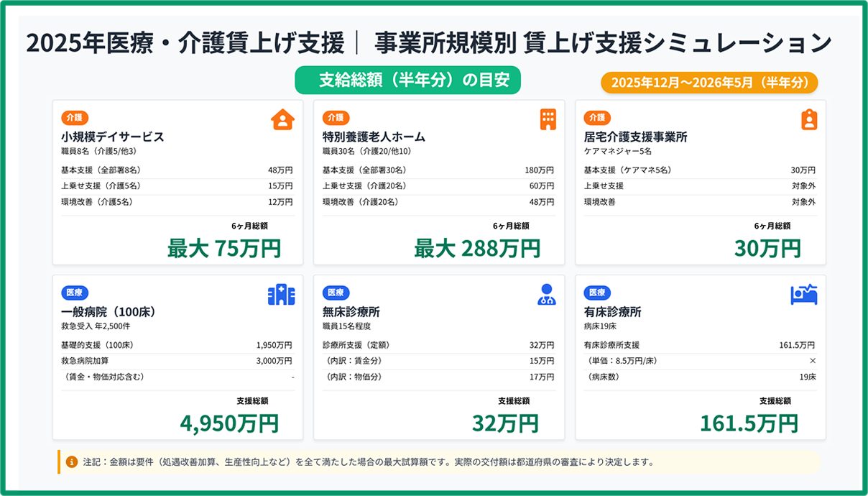Click the blue doctor icon for 無床診療所
This screenshot has height=496, width=868.
click(x=547, y=295)
